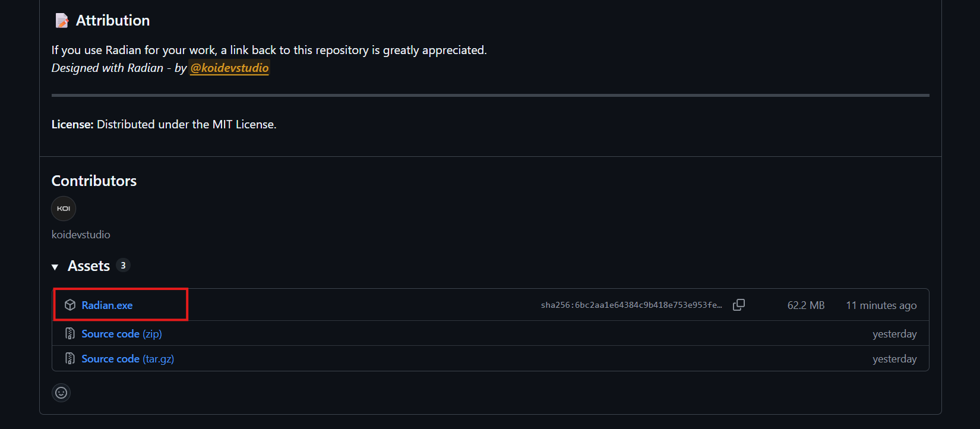Click the Assets heading label

pos(88,266)
